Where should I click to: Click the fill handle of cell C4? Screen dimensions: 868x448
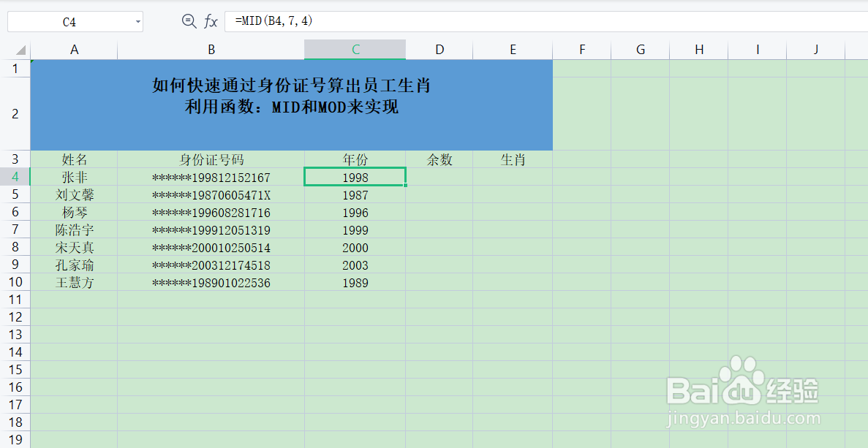tap(406, 186)
